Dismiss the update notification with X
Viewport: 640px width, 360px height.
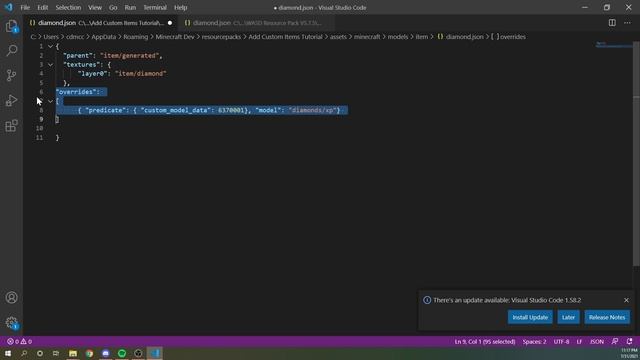click(626, 300)
